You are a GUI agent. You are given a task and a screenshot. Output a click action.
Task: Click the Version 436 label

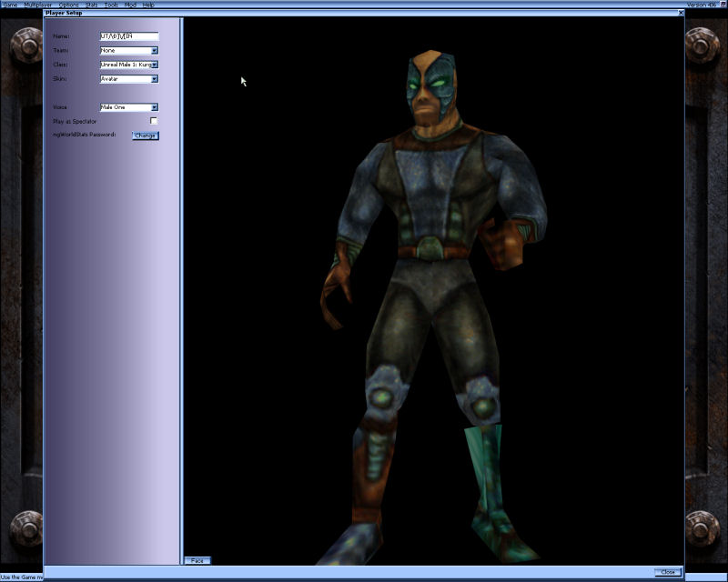point(700,4)
